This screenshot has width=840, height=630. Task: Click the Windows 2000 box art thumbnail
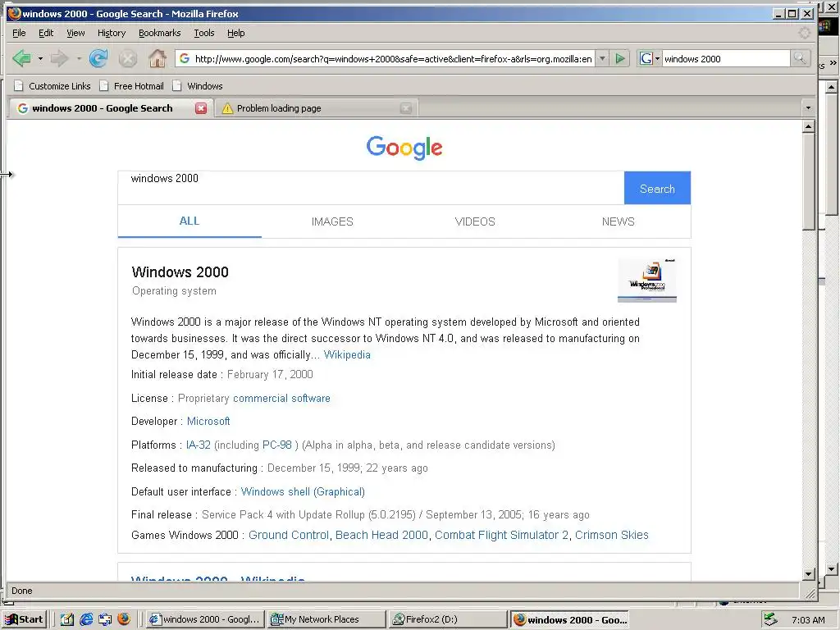[647, 281]
